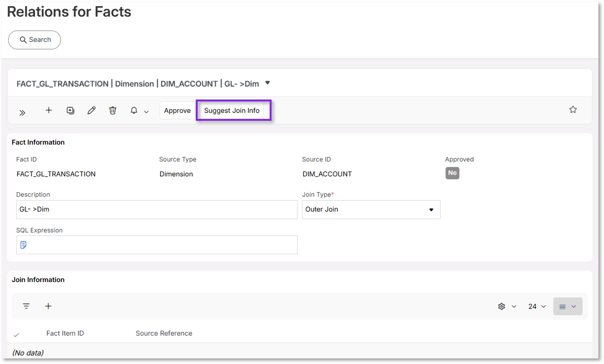Click the Approve button
This screenshot has width=604, height=364.
[x=177, y=110]
